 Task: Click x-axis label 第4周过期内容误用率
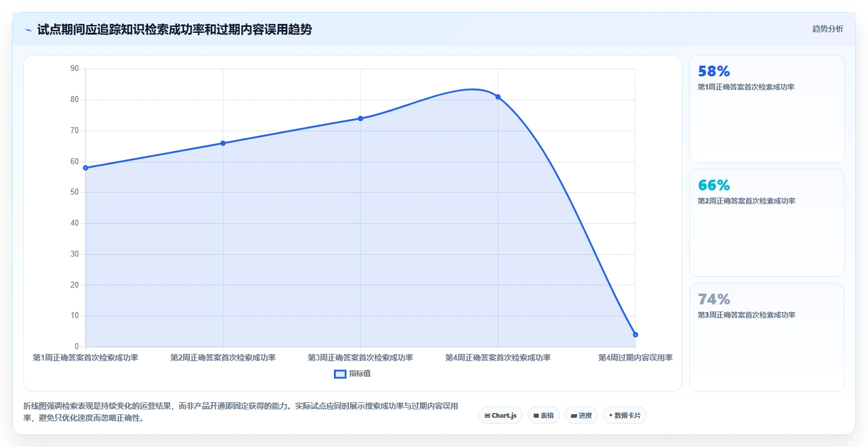coord(635,357)
